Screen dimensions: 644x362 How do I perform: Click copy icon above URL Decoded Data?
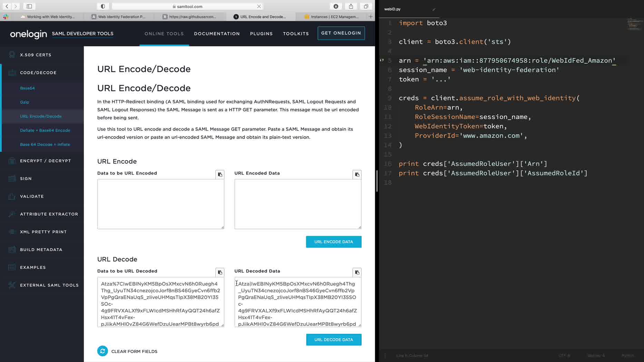click(x=357, y=272)
